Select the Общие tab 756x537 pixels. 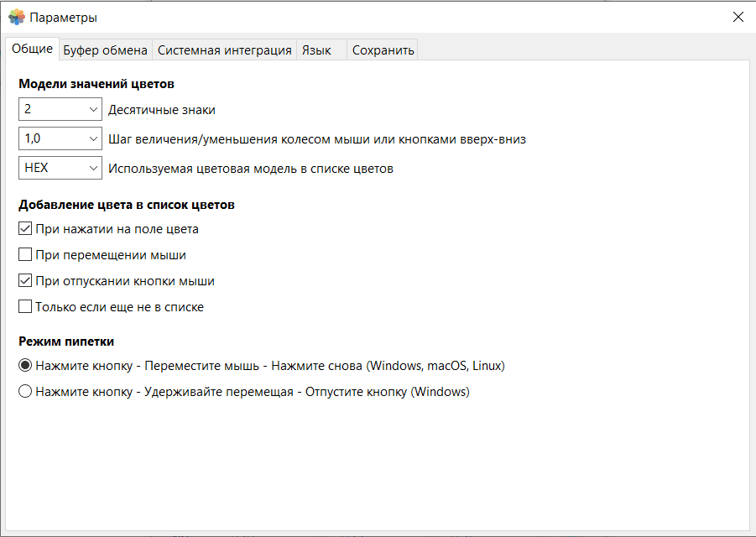33,50
